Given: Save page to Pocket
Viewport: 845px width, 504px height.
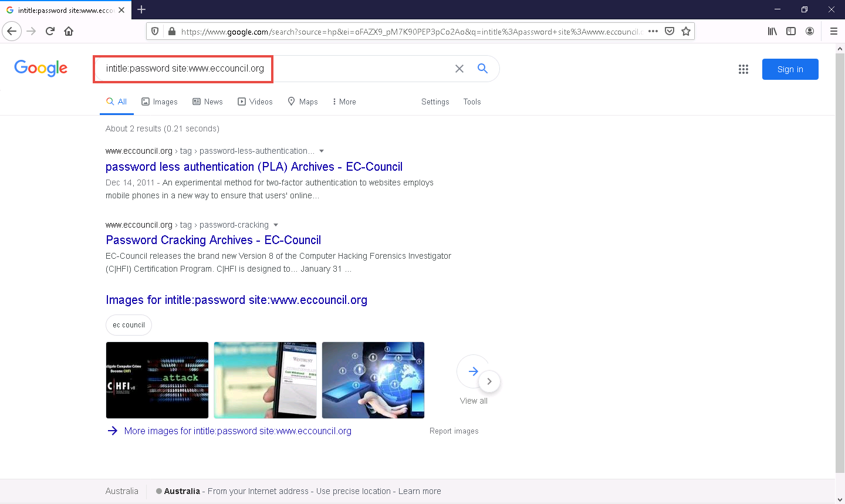Looking at the screenshot, I should 670,31.
